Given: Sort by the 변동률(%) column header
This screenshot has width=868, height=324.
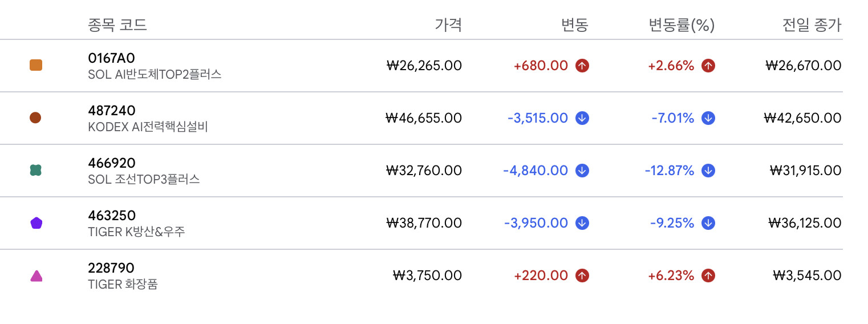Looking at the screenshot, I should pos(682,25).
